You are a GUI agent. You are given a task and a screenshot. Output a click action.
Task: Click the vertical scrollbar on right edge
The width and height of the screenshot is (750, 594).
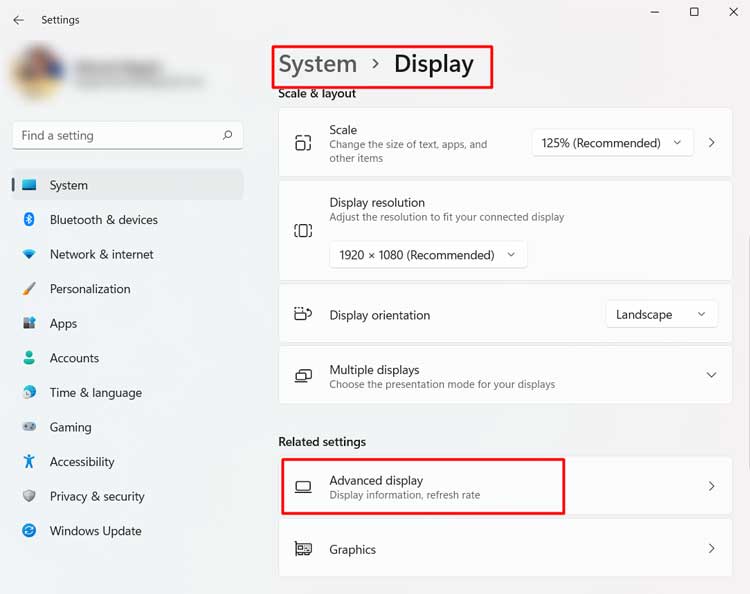pos(748,354)
